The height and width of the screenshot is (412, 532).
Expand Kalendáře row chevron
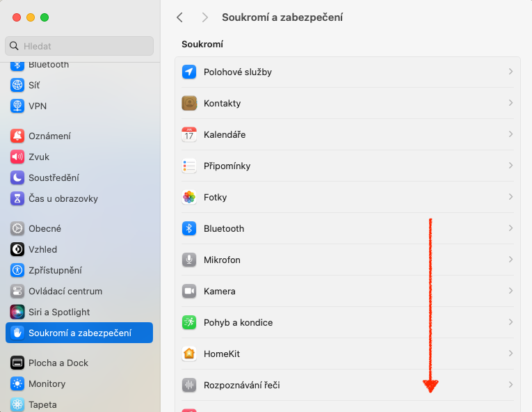click(x=510, y=134)
